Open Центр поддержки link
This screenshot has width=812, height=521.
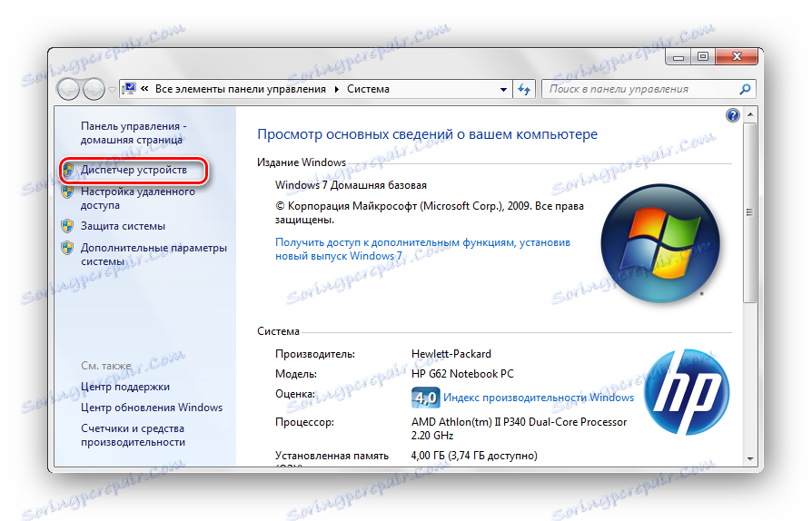(x=125, y=387)
